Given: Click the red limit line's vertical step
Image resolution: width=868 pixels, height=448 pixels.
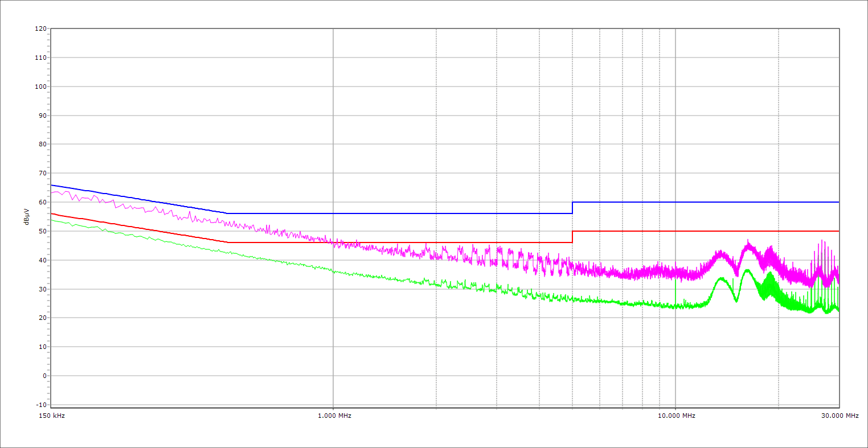Looking at the screenshot, I should tap(572, 237).
